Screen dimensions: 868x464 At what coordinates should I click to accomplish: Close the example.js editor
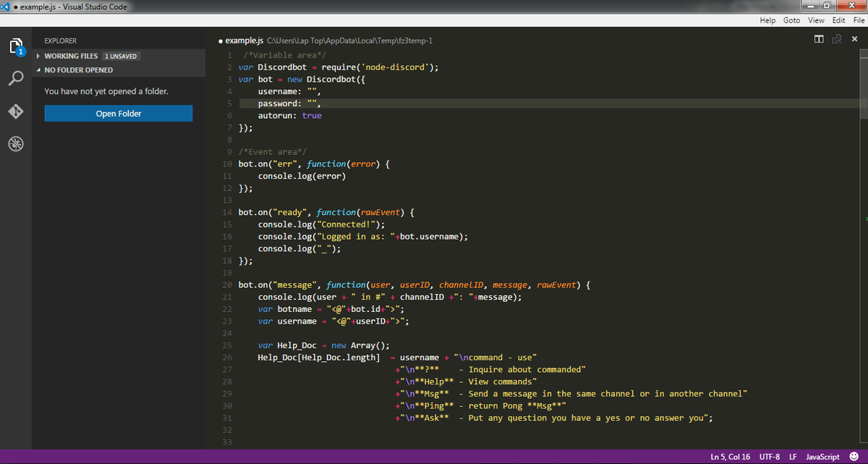[x=854, y=39]
